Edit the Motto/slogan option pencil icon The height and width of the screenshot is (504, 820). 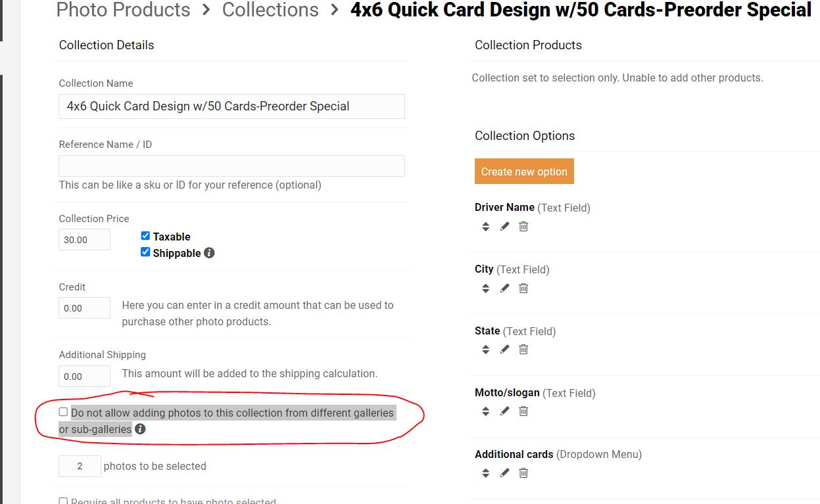click(x=504, y=411)
